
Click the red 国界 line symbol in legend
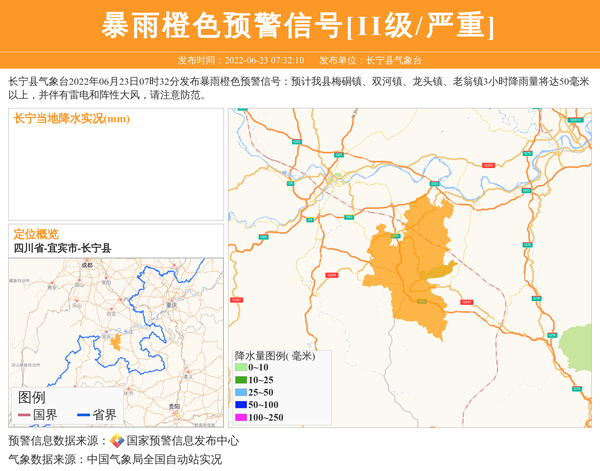[x=23, y=415]
